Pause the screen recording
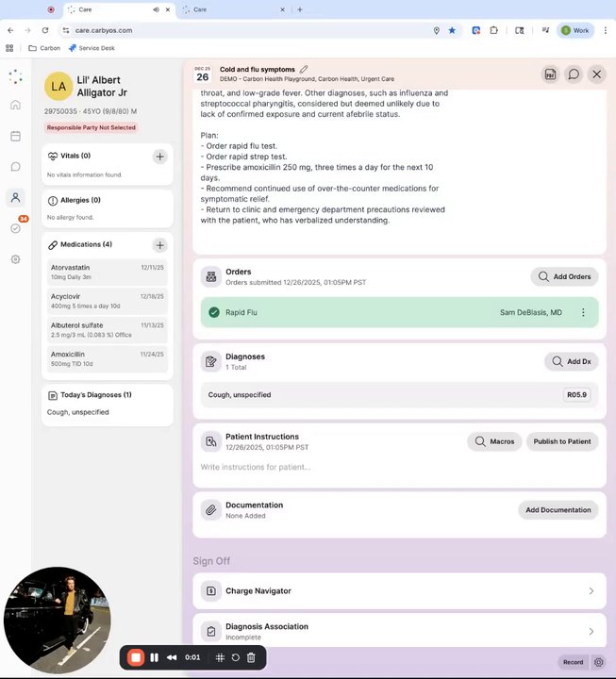The width and height of the screenshot is (616, 679). pyautogui.click(x=154, y=657)
